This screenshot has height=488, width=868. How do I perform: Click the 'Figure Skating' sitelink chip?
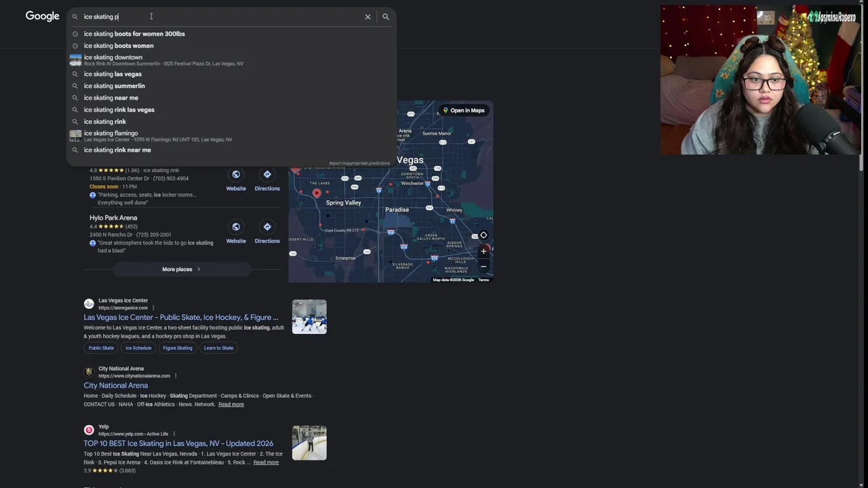178,348
